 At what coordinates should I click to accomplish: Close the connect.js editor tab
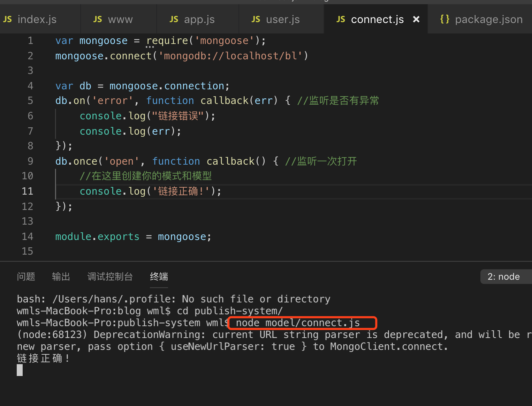[x=416, y=20]
